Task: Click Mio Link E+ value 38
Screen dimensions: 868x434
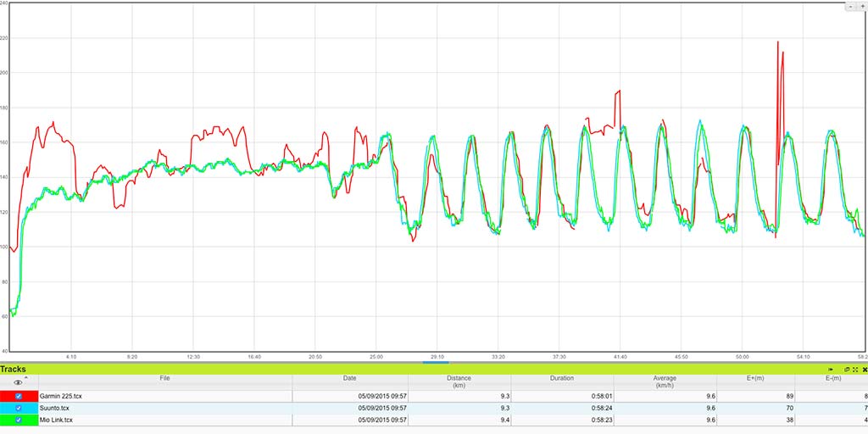Action: pyautogui.click(x=789, y=420)
